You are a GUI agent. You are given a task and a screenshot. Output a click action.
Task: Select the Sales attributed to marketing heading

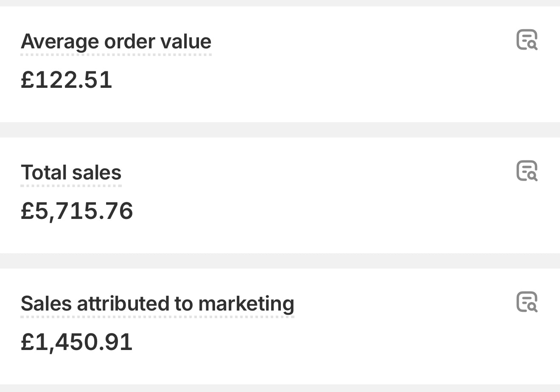click(x=157, y=304)
